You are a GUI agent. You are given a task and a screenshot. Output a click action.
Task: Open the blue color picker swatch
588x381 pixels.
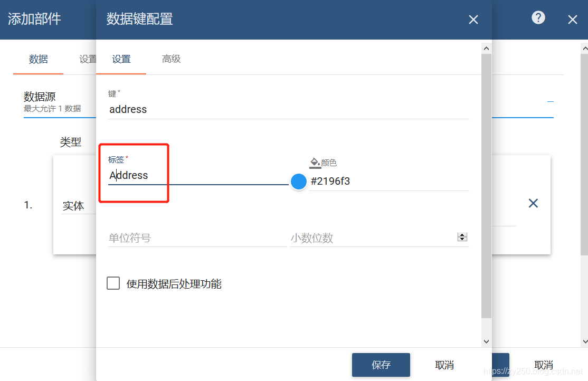click(299, 182)
